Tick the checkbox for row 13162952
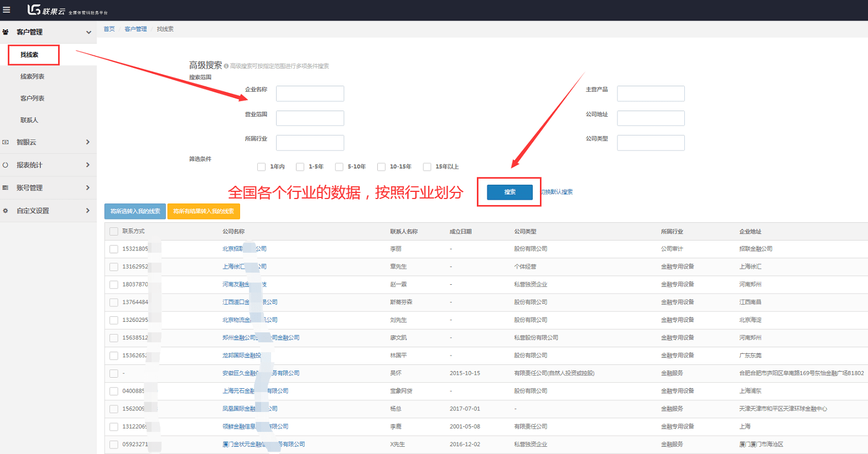The width and height of the screenshot is (868, 454). click(113, 267)
